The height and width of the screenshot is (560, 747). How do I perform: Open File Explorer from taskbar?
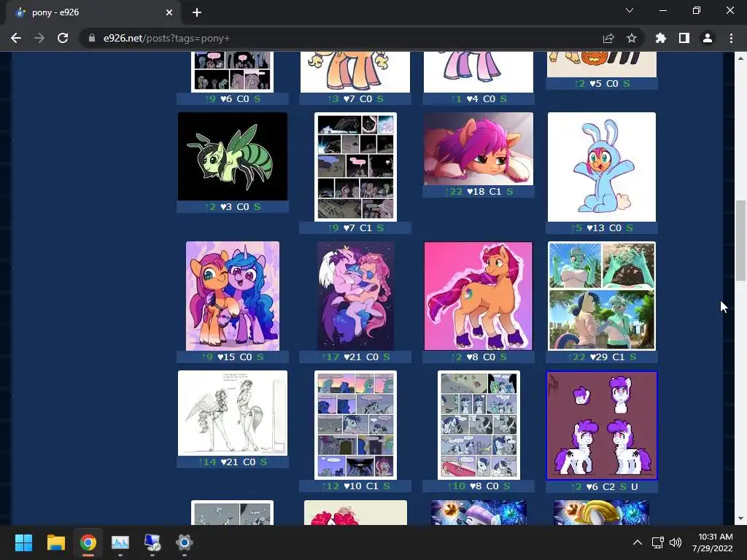(x=55, y=542)
